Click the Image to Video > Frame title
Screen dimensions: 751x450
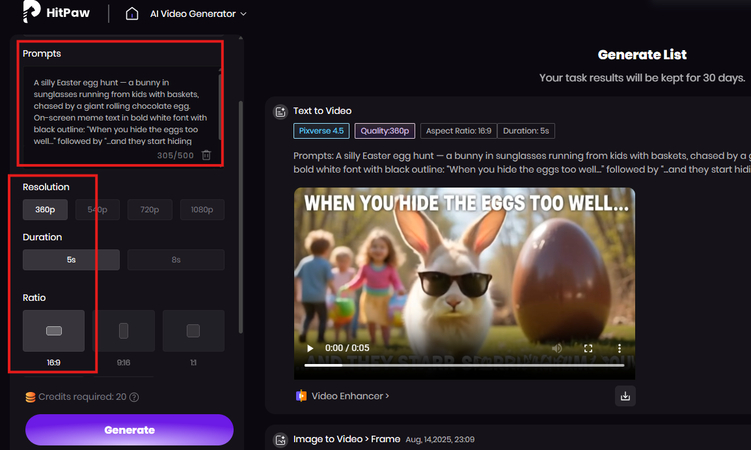point(346,439)
